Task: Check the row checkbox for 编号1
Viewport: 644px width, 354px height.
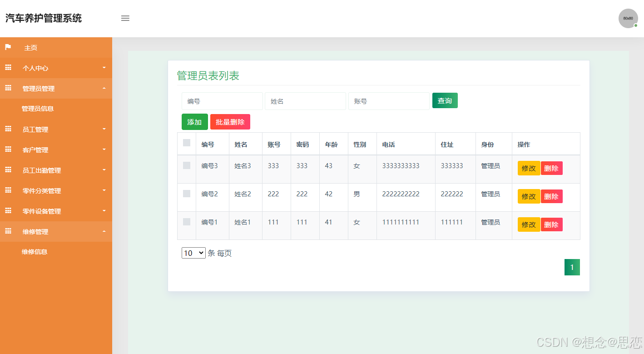Action: pyautogui.click(x=187, y=222)
